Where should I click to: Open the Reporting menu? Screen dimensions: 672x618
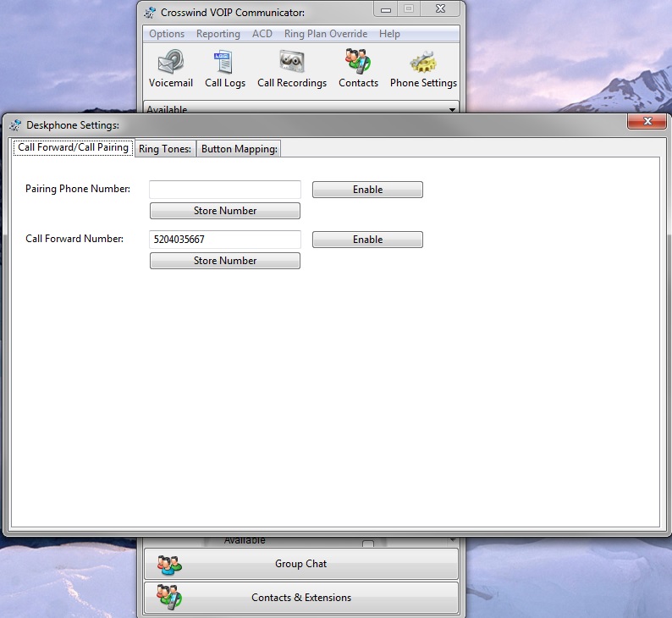coord(218,34)
